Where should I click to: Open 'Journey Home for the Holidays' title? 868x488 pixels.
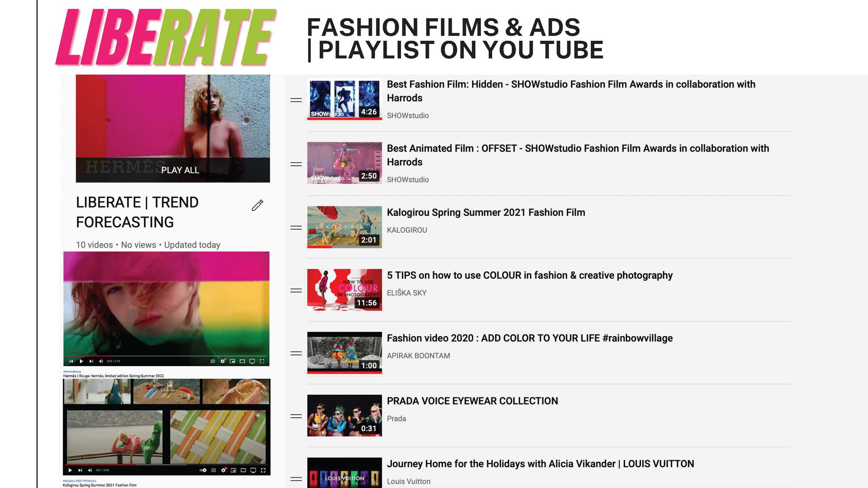540,464
